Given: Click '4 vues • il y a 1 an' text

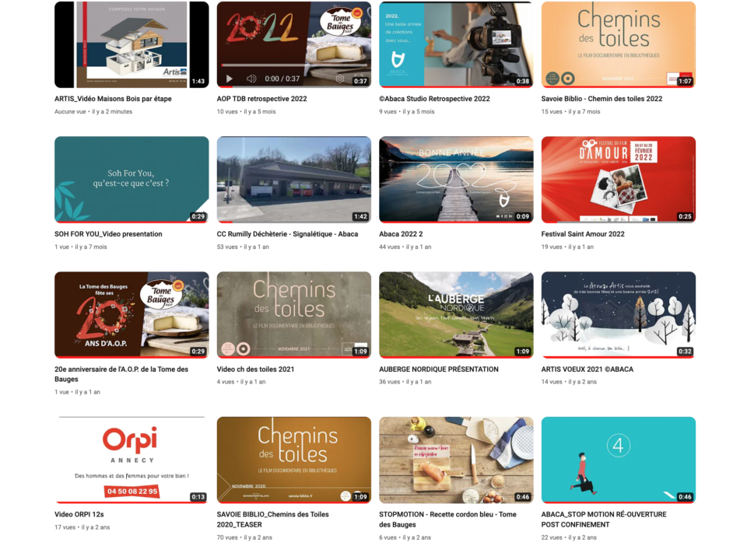Looking at the screenshot, I should (x=241, y=382).
